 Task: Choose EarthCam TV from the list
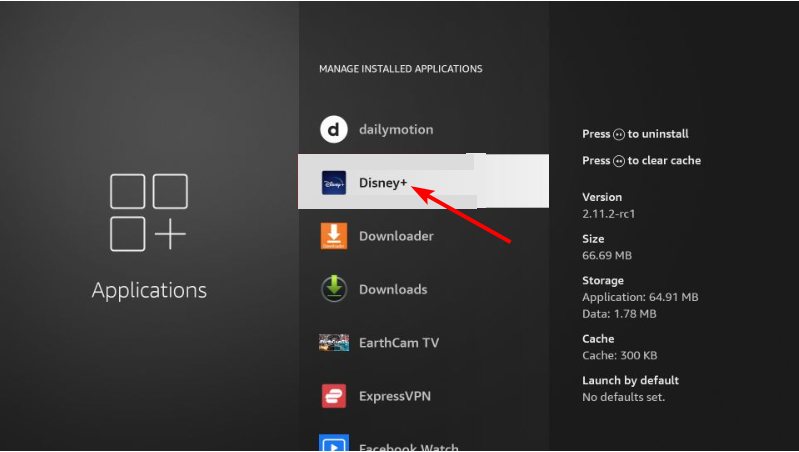point(423,343)
